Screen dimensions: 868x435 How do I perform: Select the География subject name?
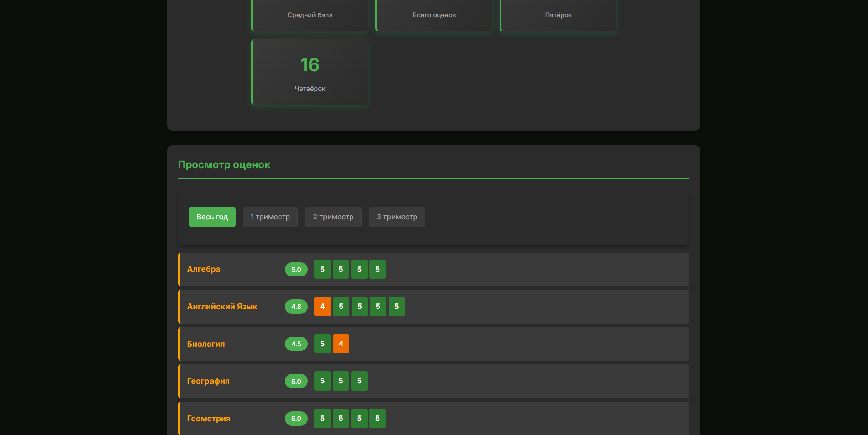point(208,381)
